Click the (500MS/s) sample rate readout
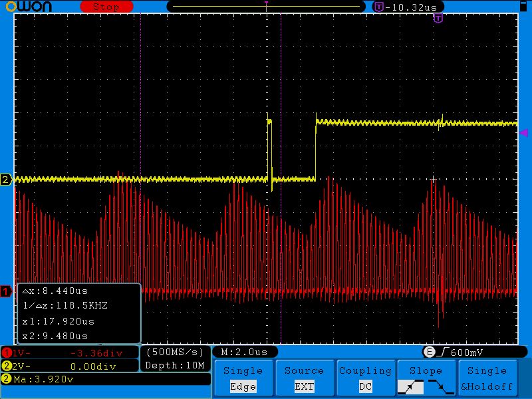Image resolution: width=532 pixels, height=399 pixels. click(x=175, y=352)
